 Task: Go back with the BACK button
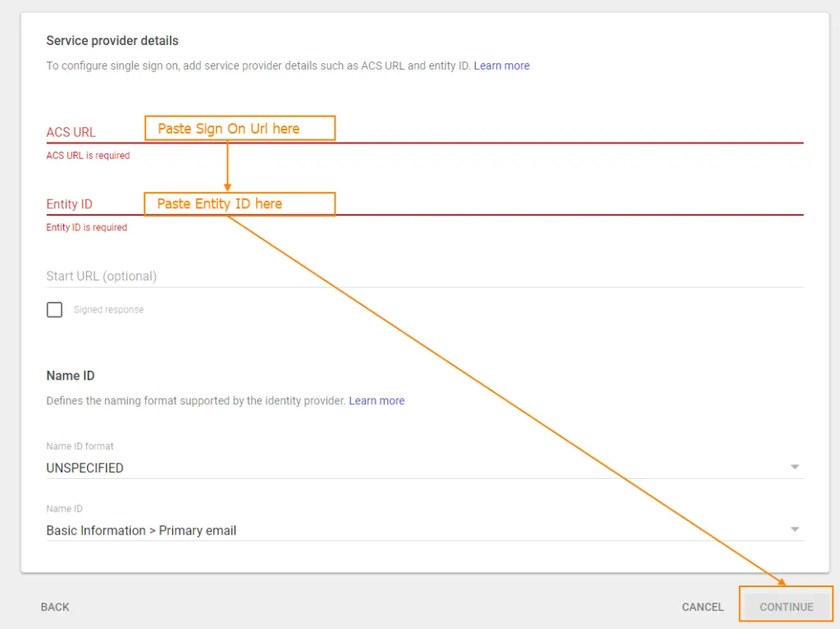(55, 607)
